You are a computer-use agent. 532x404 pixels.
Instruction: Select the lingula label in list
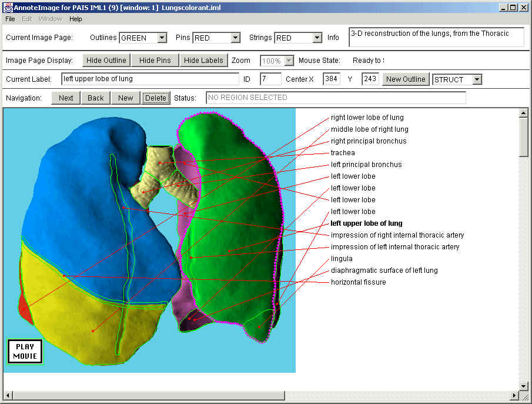coord(342,259)
